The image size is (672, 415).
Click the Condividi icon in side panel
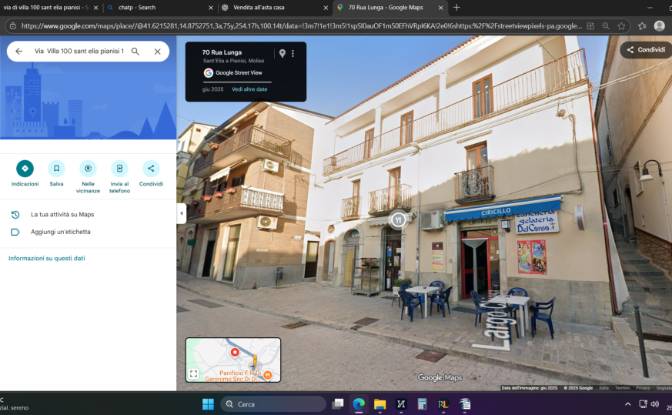tap(151, 168)
